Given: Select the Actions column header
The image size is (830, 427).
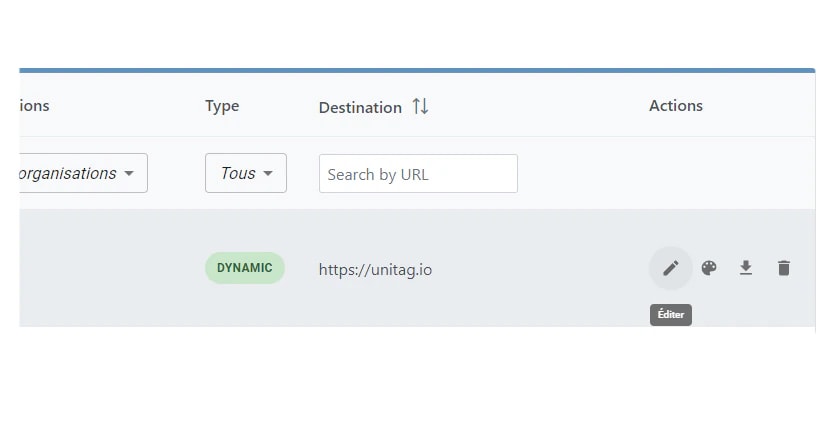Looking at the screenshot, I should pos(676,106).
